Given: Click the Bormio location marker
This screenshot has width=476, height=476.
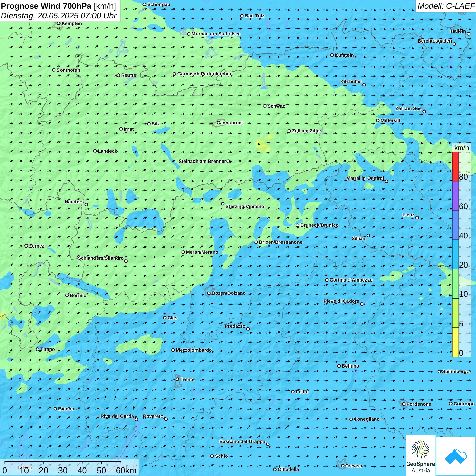Looking at the screenshot, I should point(67,295).
